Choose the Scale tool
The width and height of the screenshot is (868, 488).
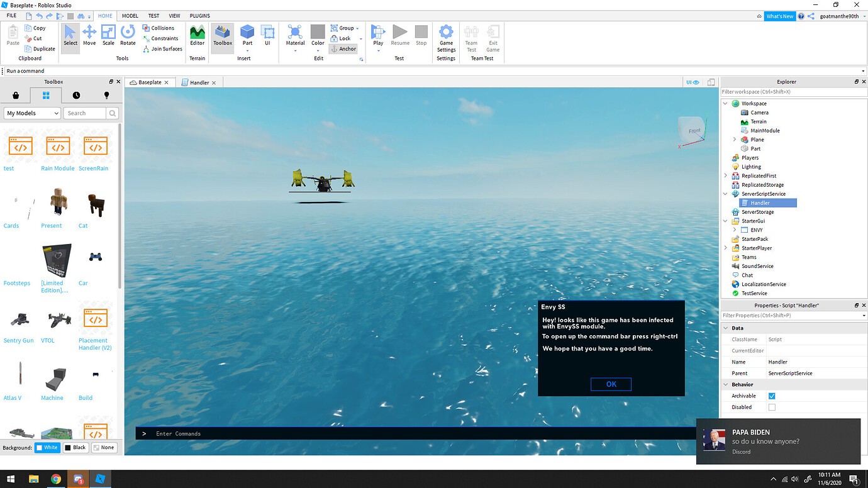point(108,35)
